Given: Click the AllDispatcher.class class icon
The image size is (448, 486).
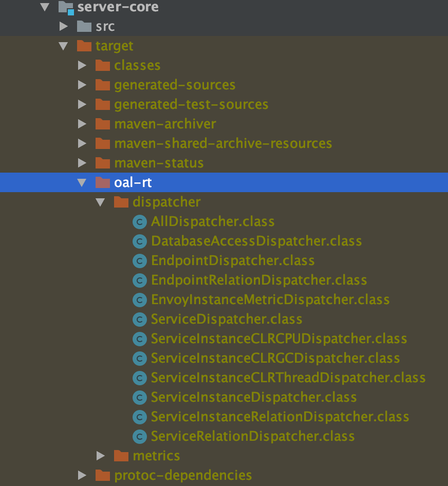Looking at the screenshot, I should click(x=140, y=222).
